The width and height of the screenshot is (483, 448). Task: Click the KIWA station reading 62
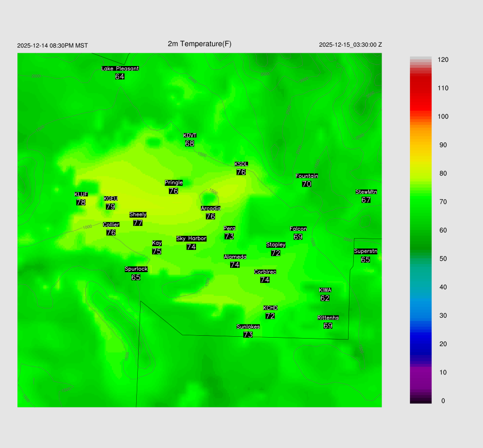click(x=325, y=298)
